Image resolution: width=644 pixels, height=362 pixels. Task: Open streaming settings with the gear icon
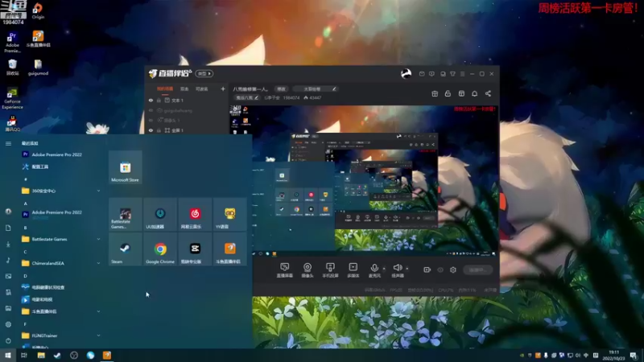pyautogui.click(x=453, y=269)
